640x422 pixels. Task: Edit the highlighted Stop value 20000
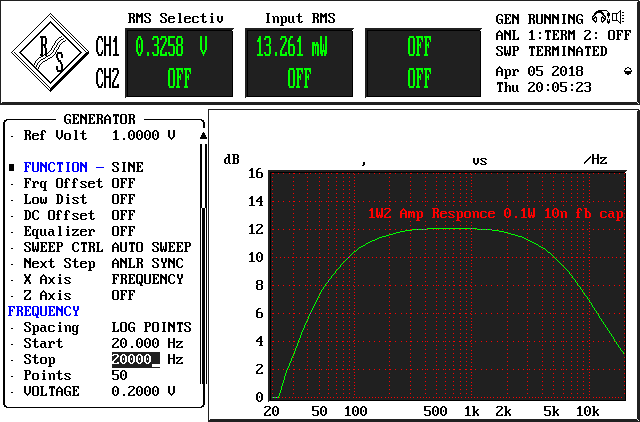136,360
